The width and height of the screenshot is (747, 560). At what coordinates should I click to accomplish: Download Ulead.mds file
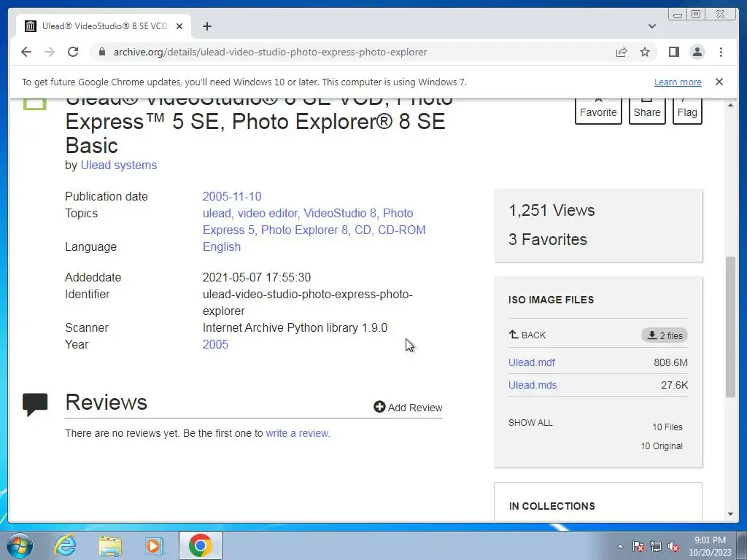533,385
